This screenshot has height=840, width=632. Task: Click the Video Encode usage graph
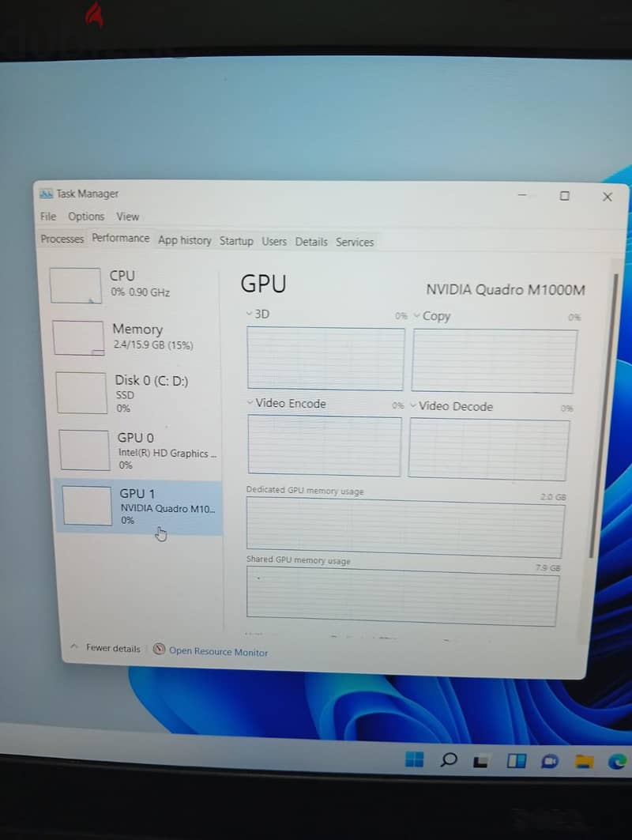point(324,446)
